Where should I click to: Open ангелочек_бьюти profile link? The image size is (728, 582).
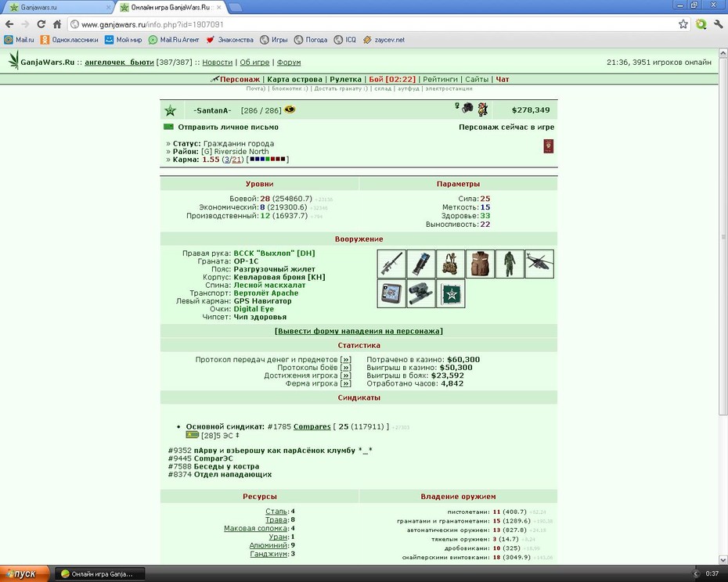point(119,63)
